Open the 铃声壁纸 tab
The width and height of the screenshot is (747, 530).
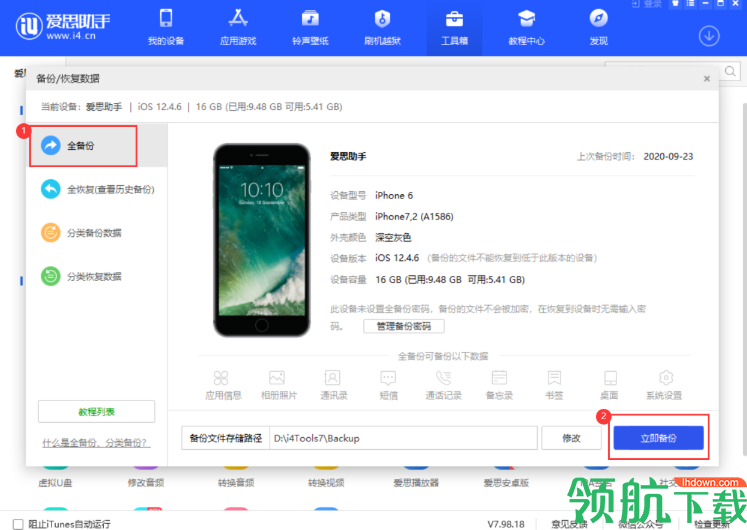coord(310,28)
